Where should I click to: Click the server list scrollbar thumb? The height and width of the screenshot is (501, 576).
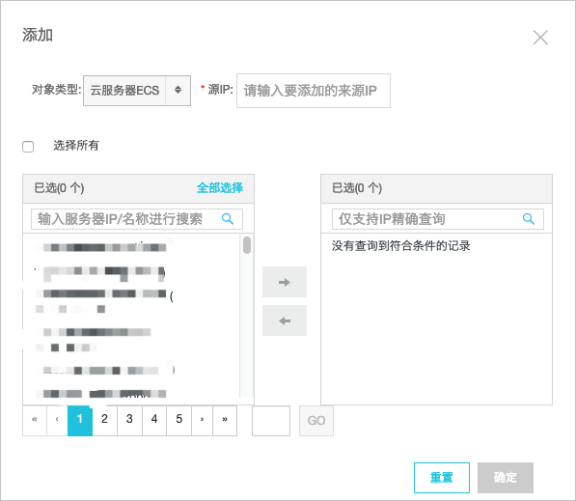click(247, 245)
